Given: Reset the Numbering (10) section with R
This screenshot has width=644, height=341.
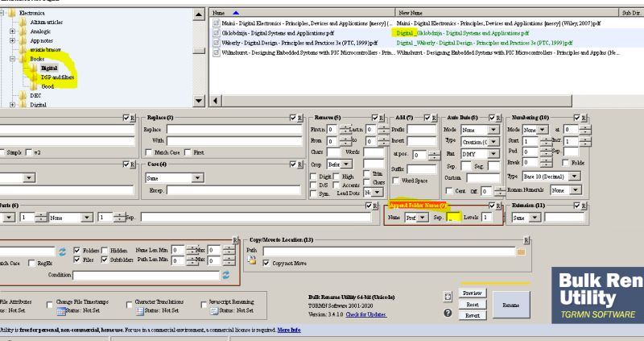Looking at the screenshot, I should coord(584,118).
